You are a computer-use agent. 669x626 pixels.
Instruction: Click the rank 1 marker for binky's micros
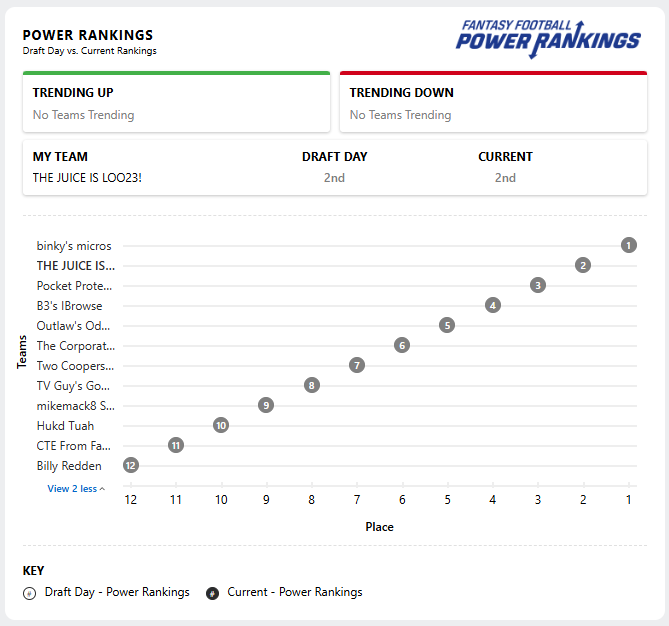click(628, 245)
